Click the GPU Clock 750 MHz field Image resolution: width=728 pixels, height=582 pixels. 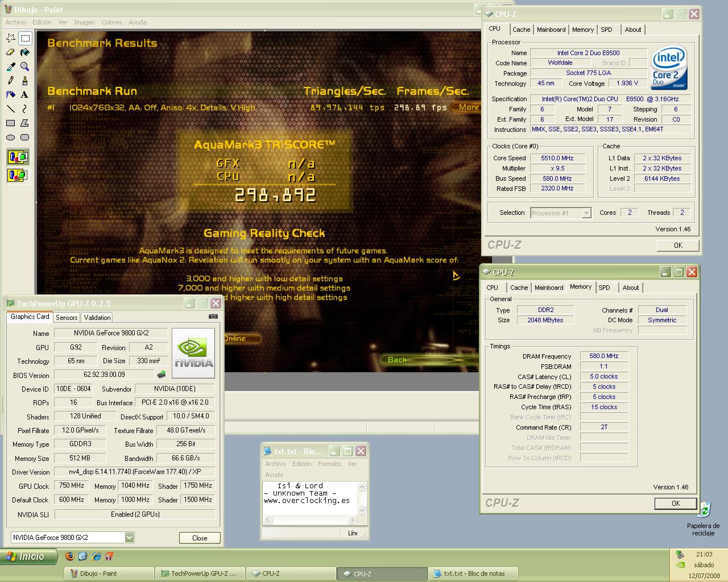pos(72,485)
